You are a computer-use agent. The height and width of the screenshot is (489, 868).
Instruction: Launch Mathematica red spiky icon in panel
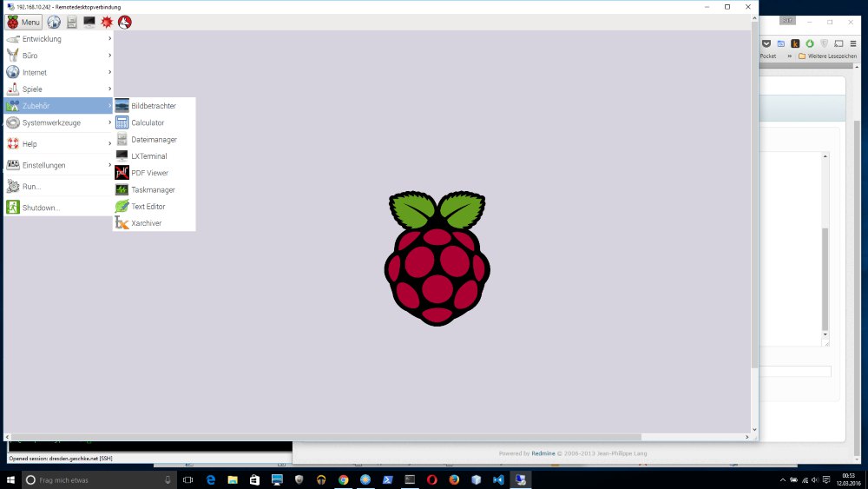(x=107, y=23)
